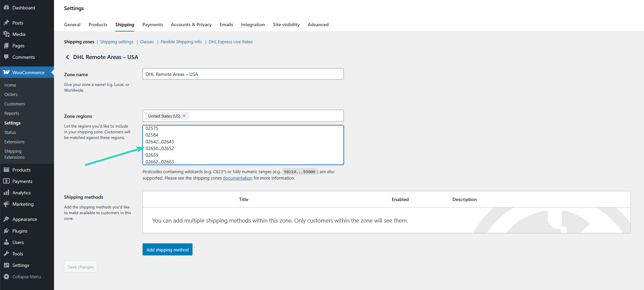This screenshot has width=644, height=290.
Task: Open the Flexible Shipping Info link
Action: click(x=181, y=42)
